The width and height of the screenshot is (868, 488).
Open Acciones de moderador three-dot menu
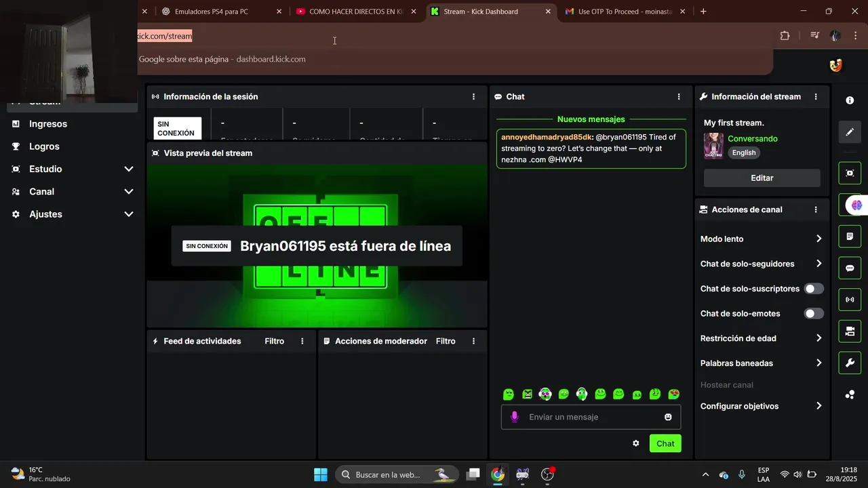point(473,341)
